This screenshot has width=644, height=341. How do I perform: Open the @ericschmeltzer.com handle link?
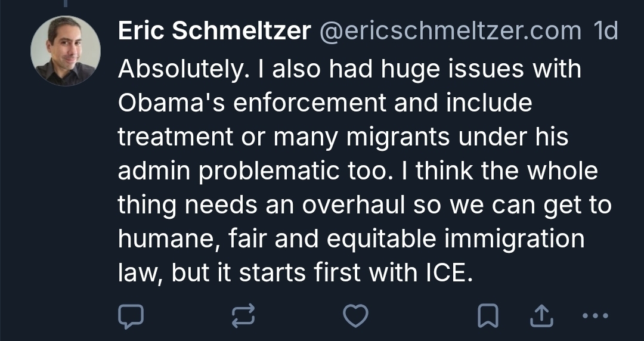coord(451,32)
